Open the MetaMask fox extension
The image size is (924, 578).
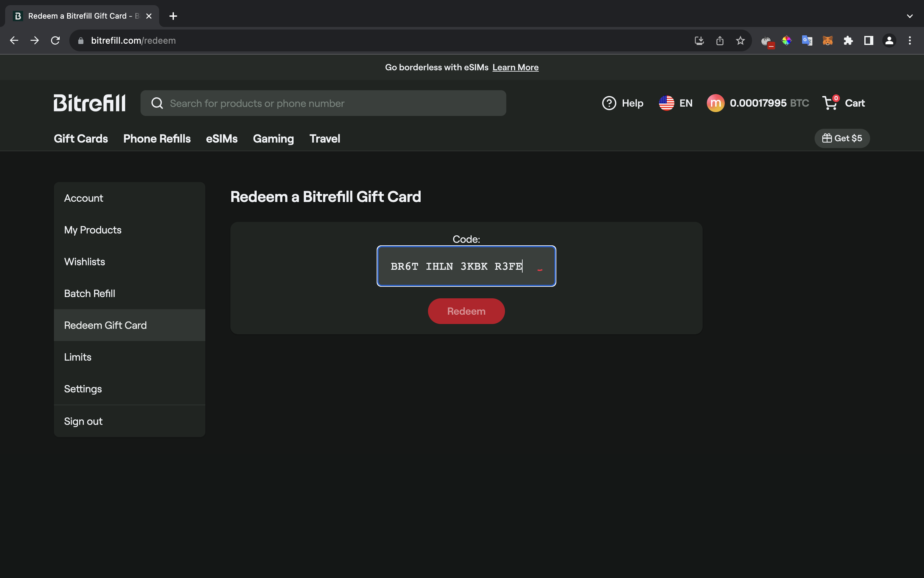(827, 40)
